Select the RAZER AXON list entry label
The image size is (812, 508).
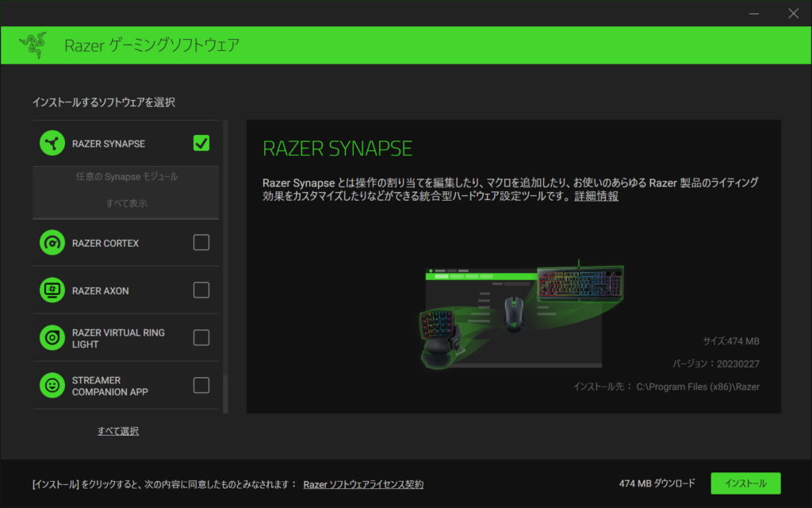click(100, 291)
